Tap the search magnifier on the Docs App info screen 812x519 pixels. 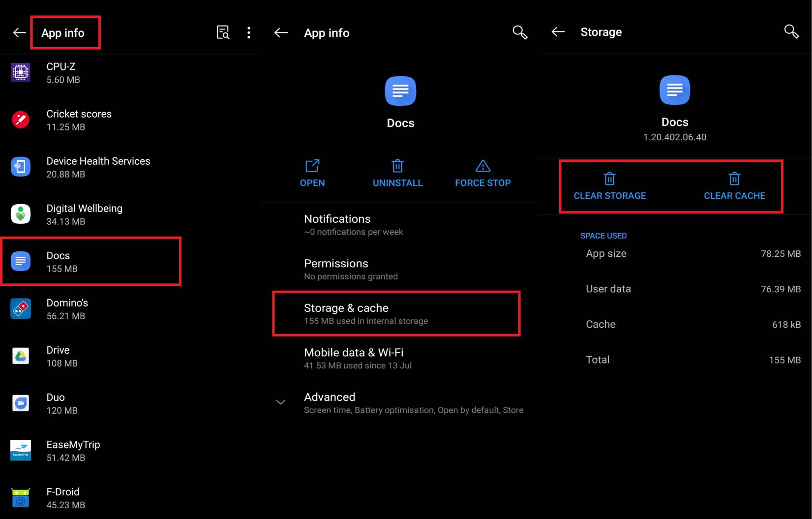(520, 32)
